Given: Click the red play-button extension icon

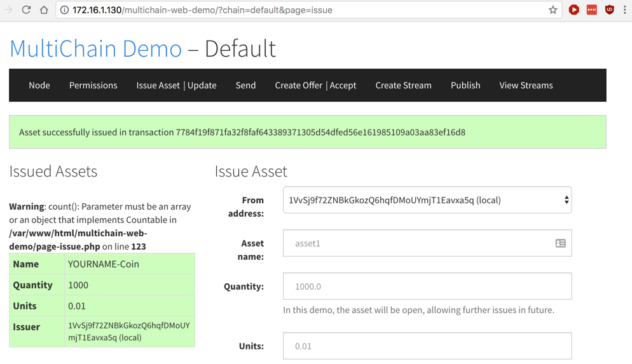Looking at the screenshot, I should click(x=574, y=10).
